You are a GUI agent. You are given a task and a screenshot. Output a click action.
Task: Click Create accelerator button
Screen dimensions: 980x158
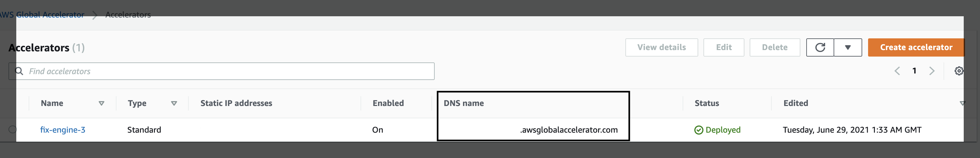tap(916, 47)
